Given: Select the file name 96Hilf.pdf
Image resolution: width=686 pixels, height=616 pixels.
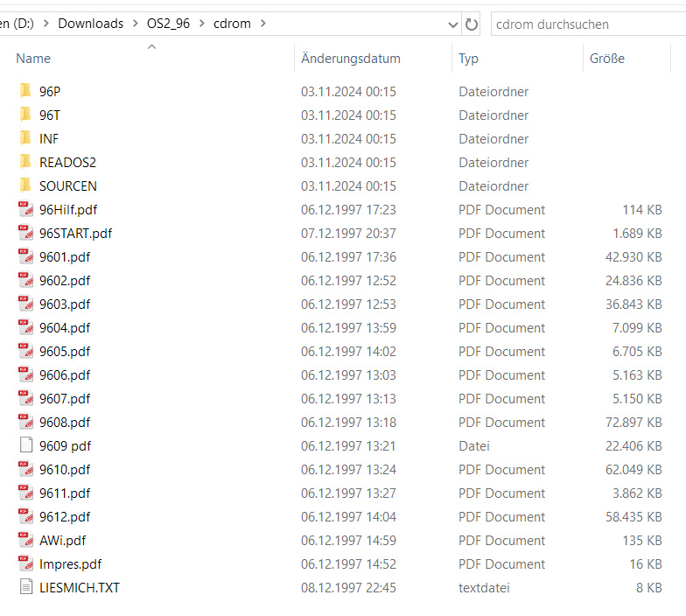Looking at the screenshot, I should pyautogui.click(x=68, y=210).
